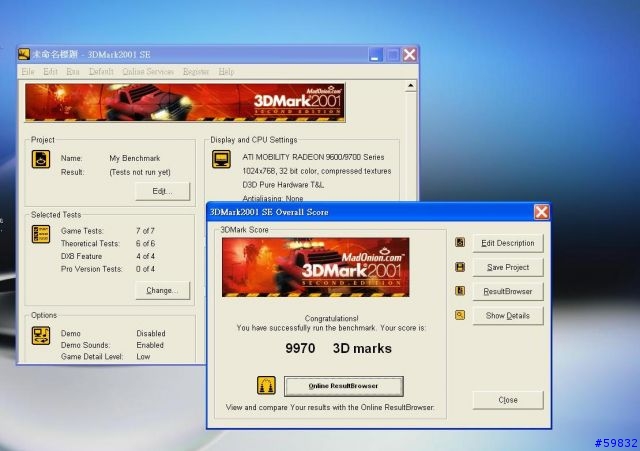Close the 3DMark2001 SE main window
The image size is (640, 451).
pyautogui.click(x=409, y=54)
